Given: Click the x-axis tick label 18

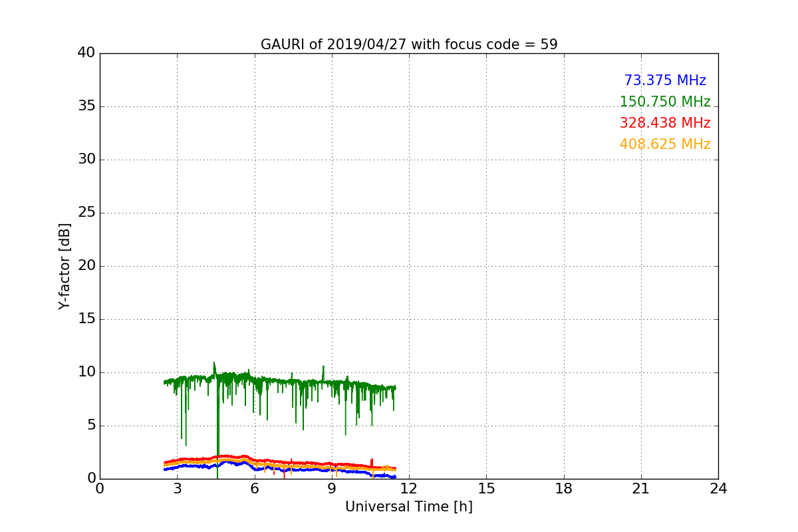Looking at the screenshot, I should pos(564,489).
